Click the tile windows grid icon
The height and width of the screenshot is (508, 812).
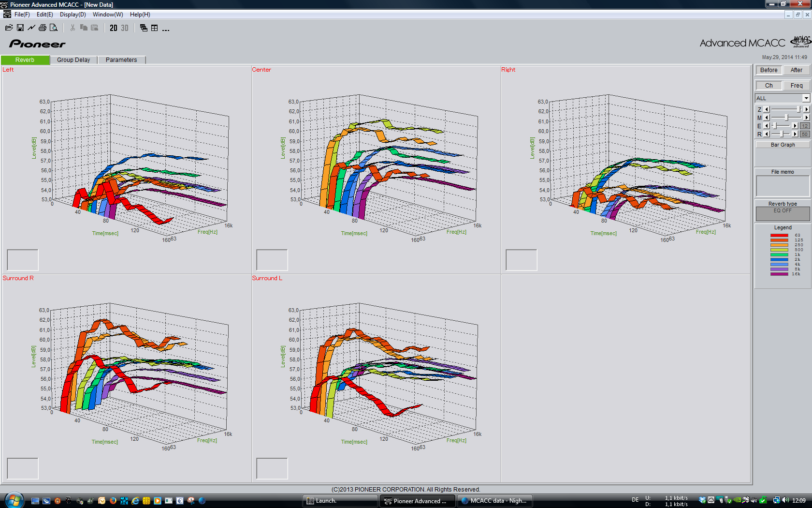pos(155,28)
